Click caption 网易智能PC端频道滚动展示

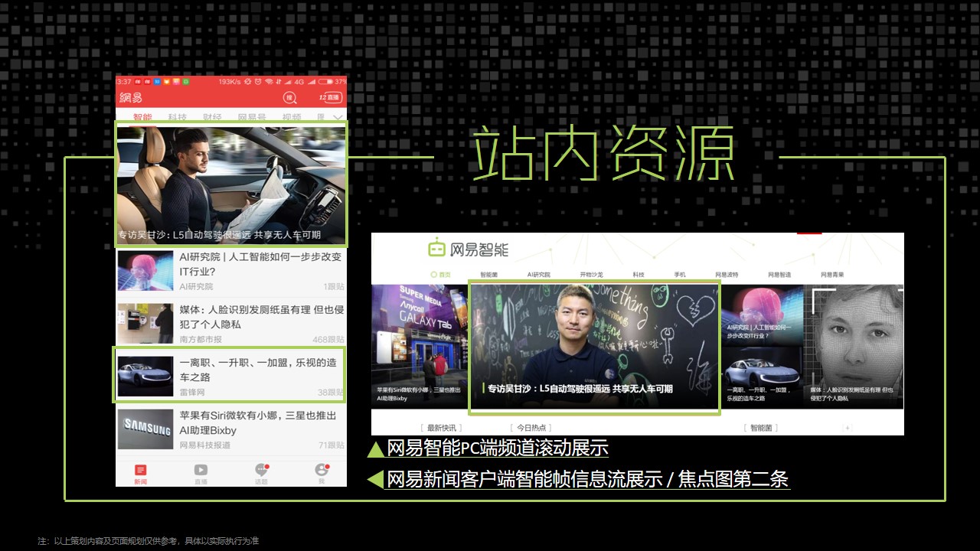coord(497,448)
